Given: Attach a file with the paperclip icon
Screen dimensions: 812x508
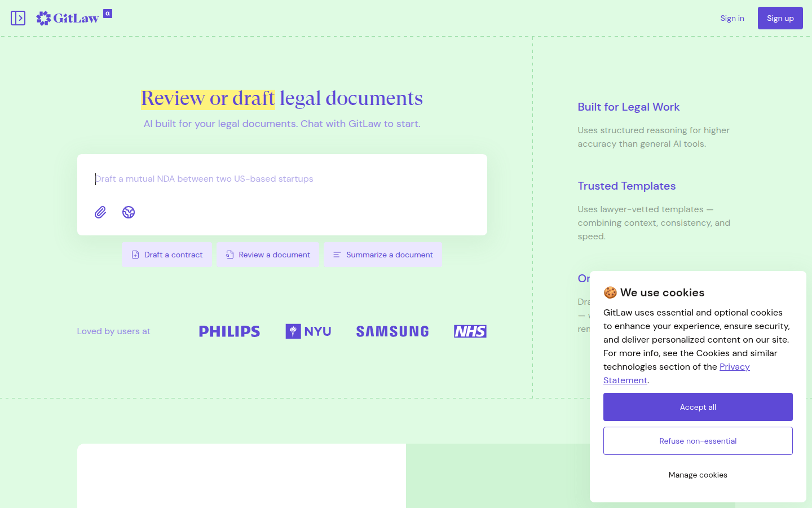Looking at the screenshot, I should coord(100,212).
